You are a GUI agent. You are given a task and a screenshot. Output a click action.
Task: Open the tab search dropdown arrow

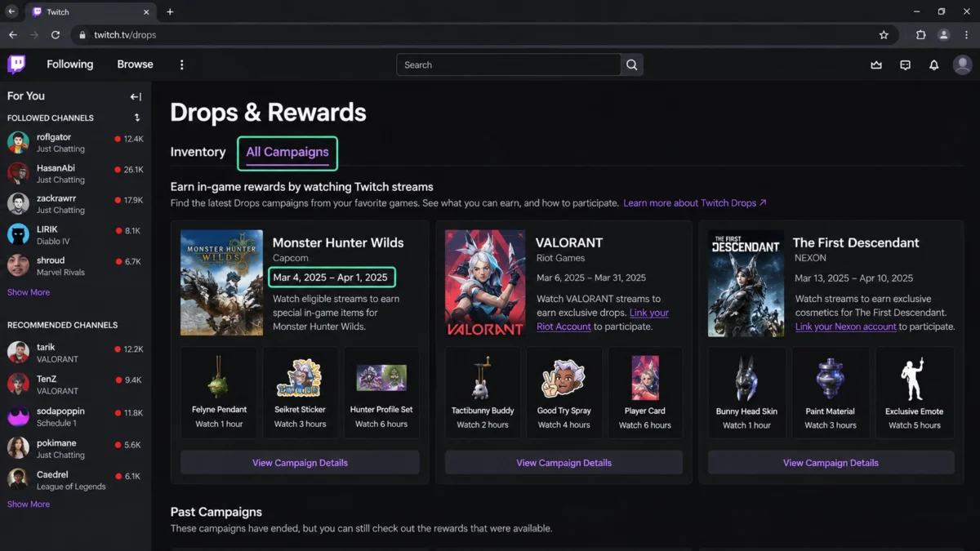(x=11, y=12)
